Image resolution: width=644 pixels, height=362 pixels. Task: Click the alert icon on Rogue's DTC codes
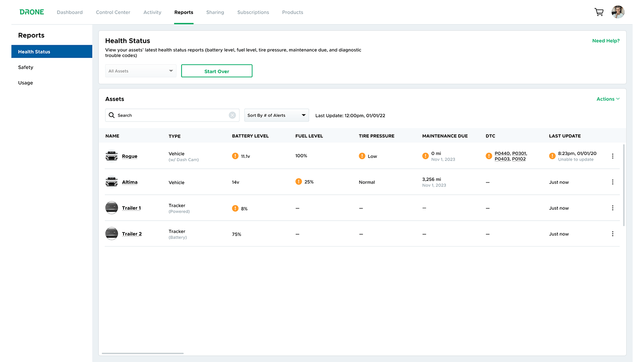click(x=488, y=156)
